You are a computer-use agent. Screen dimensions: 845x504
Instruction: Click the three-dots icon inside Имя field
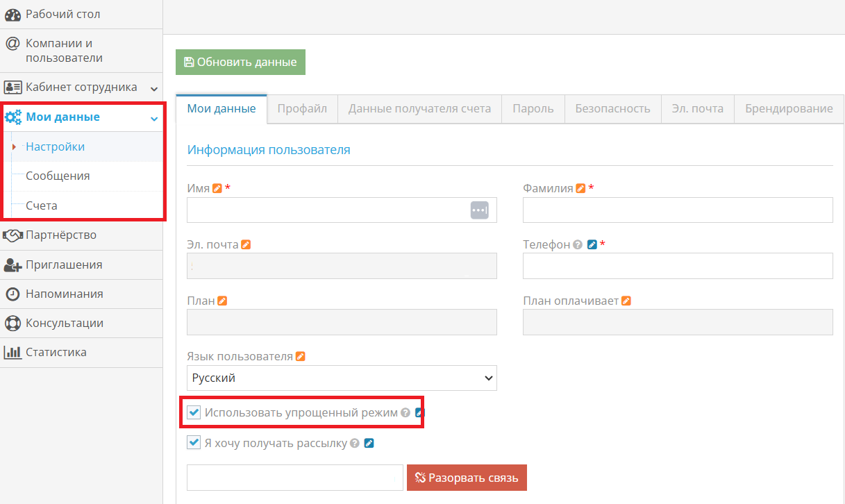(480, 210)
